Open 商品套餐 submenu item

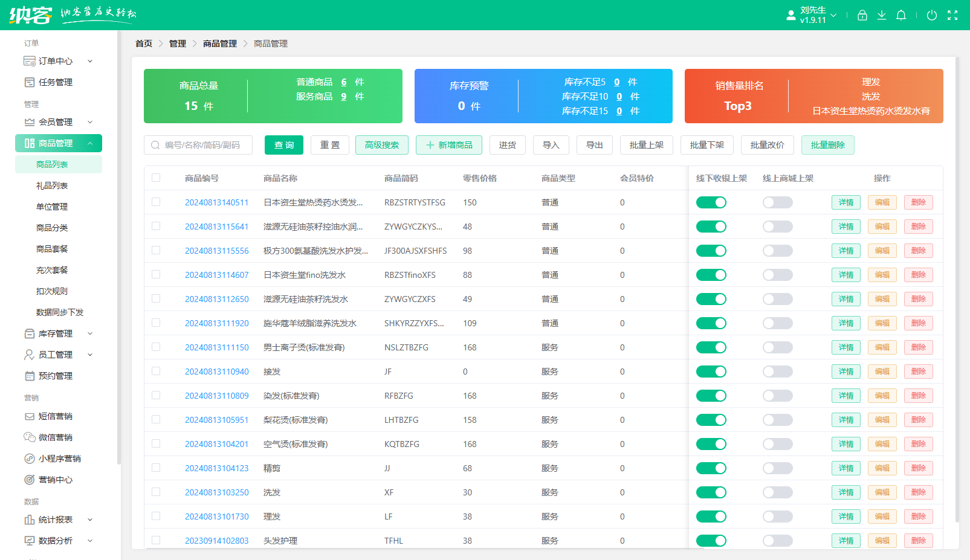coord(59,249)
